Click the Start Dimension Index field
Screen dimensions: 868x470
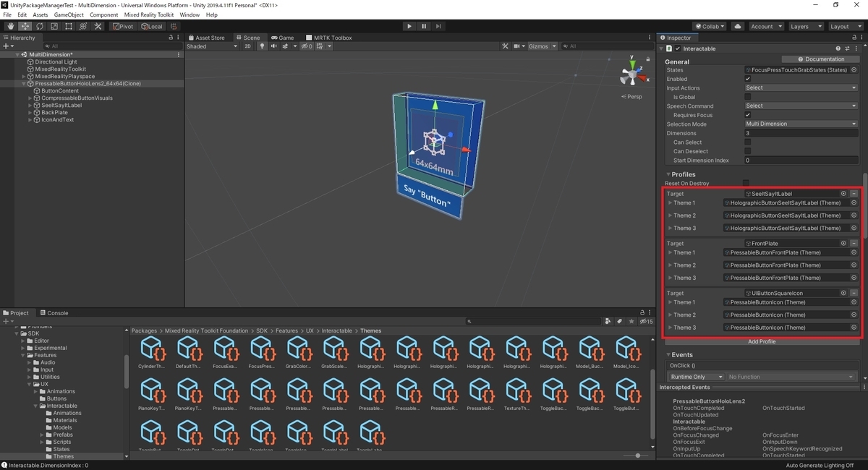801,161
